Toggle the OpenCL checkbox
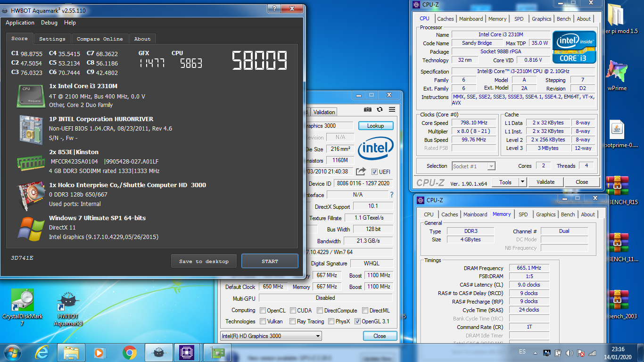Image resolution: width=644 pixels, height=362 pixels. (263, 310)
